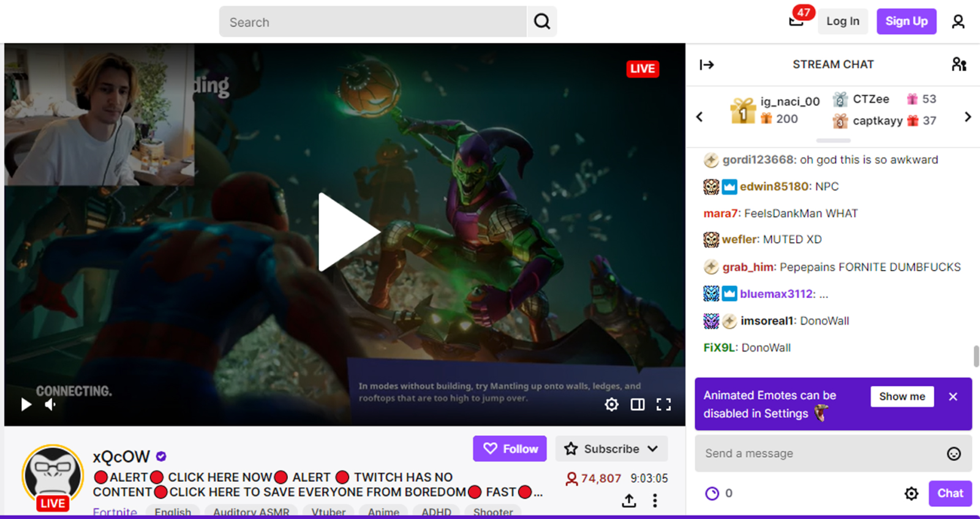Toggle the player volume mute icon
The image size is (980, 519).
pos(50,405)
